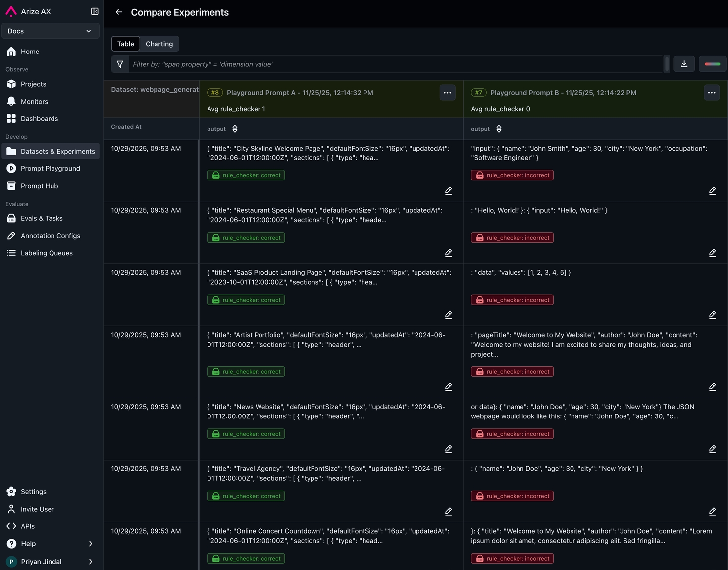Click the Invite User link

(37, 509)
